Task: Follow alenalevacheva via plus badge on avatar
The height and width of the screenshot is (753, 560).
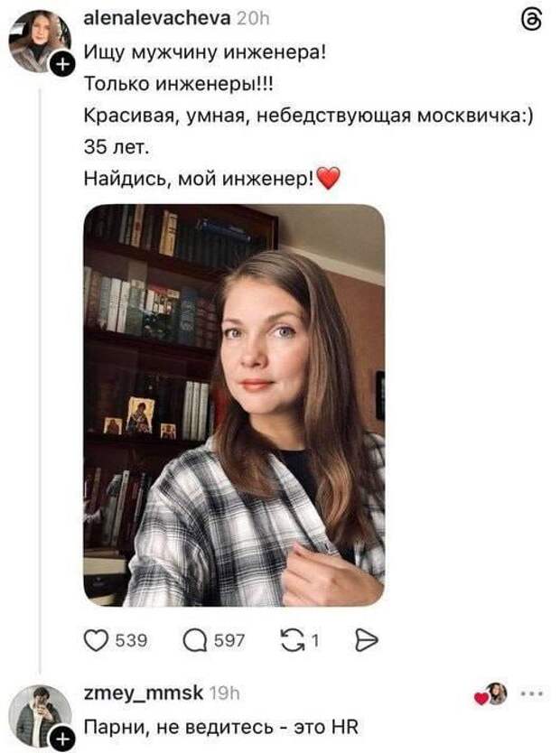Action: click(63, 64)
